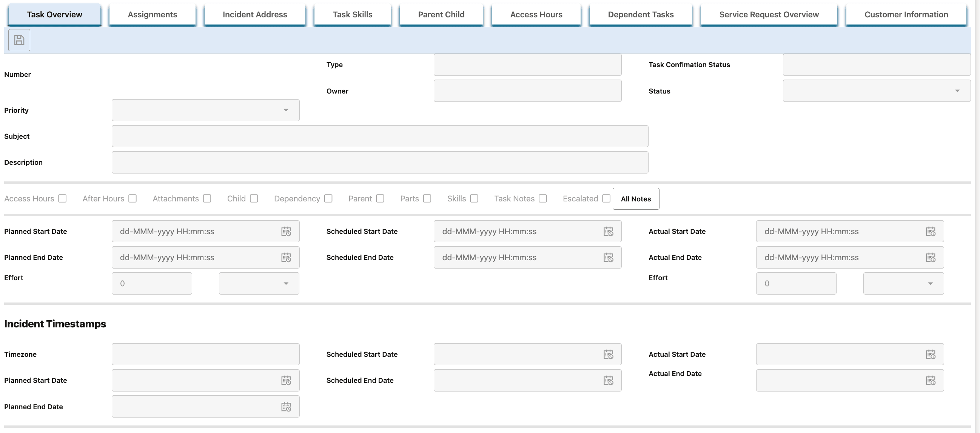Enable the Task Notes checkbox
The height and width of the screenshot is (433, 980).
543,198
